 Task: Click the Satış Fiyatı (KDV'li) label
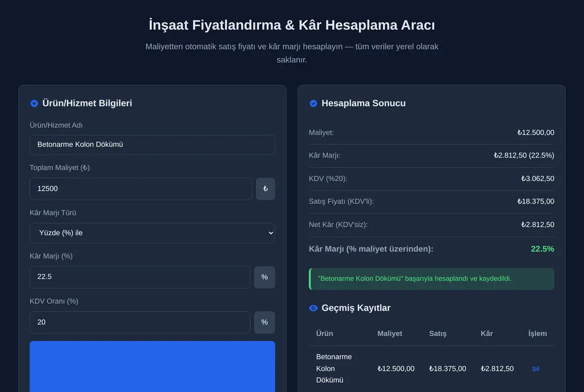(341, 201)
